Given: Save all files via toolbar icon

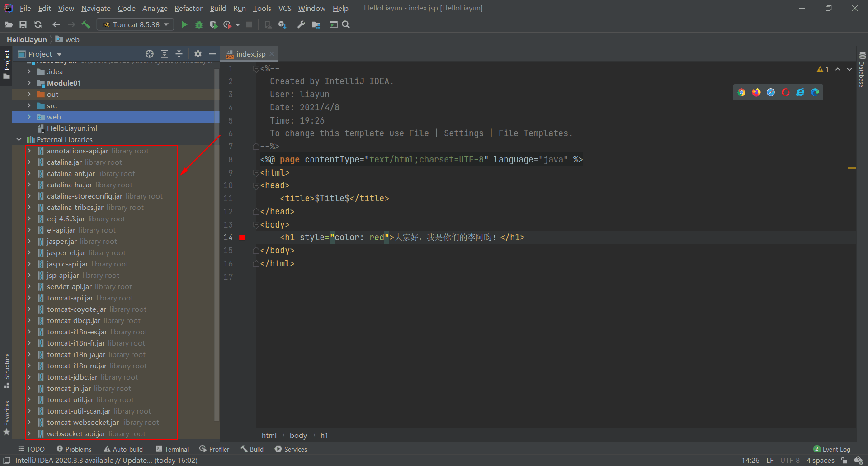Looking at the screenshot, I should coord(23,24).
